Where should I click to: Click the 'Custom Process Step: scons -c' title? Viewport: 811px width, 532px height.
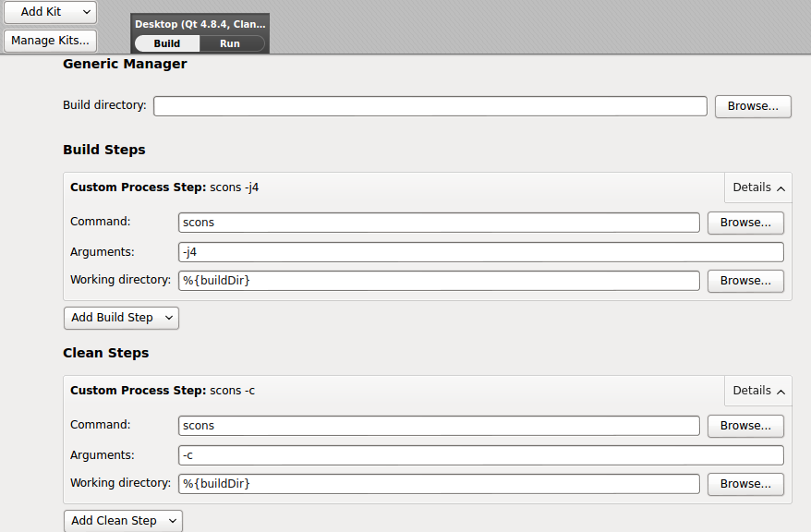163,391
